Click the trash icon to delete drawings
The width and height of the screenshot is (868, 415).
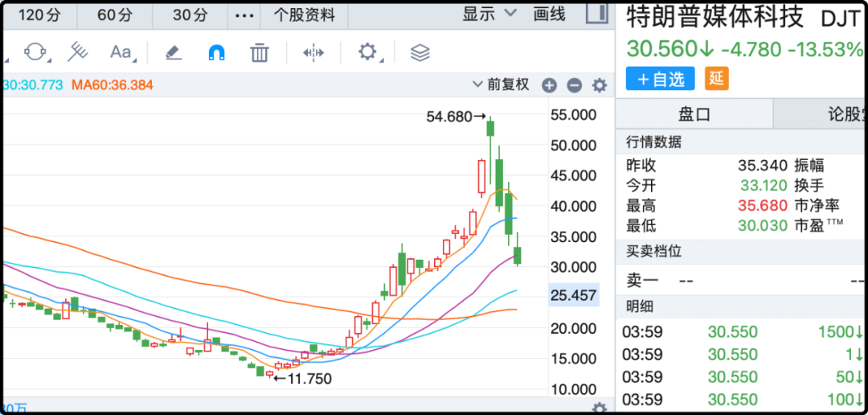(259, 53)
